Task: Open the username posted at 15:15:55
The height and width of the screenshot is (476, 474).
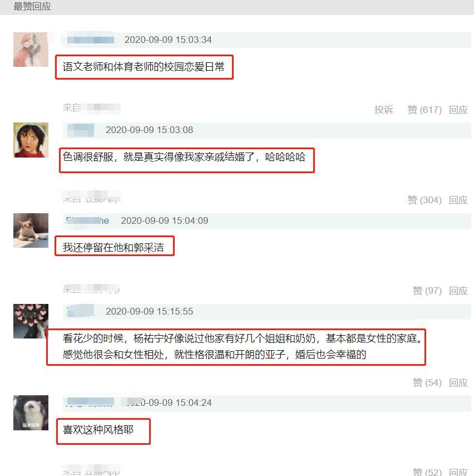Action: coord(81,311)
